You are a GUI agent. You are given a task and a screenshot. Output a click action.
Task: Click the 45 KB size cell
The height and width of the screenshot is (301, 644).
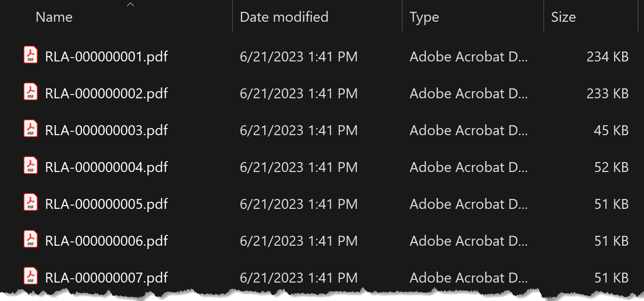tap(611, 130)
